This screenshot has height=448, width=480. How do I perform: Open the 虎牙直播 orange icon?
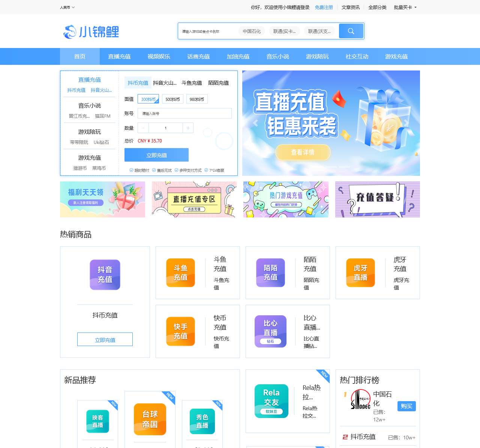click(x=360, y=273)
